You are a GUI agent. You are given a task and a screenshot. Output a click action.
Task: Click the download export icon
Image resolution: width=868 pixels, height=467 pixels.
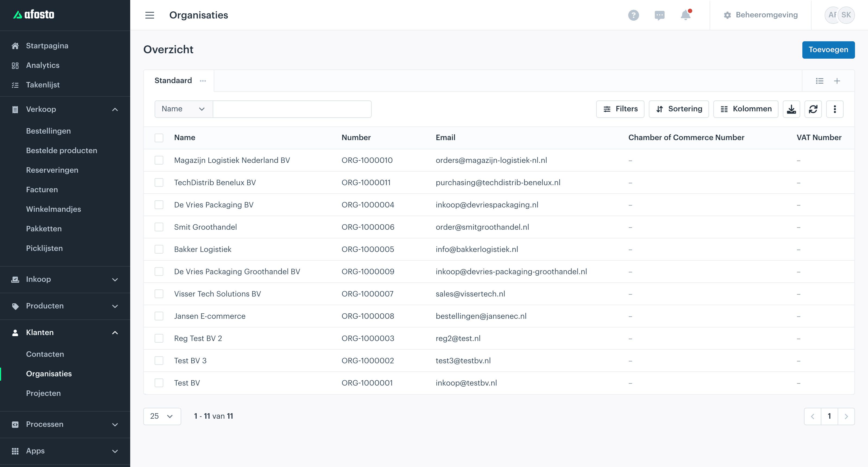(x=791, y=109)
